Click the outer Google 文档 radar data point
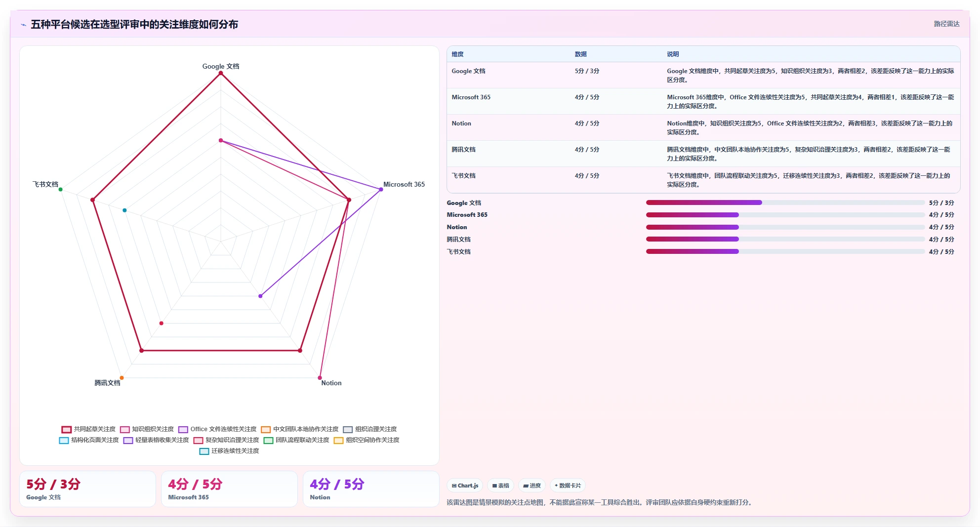Viewport: 980px width, 527px height. click(x=221, y=73)
